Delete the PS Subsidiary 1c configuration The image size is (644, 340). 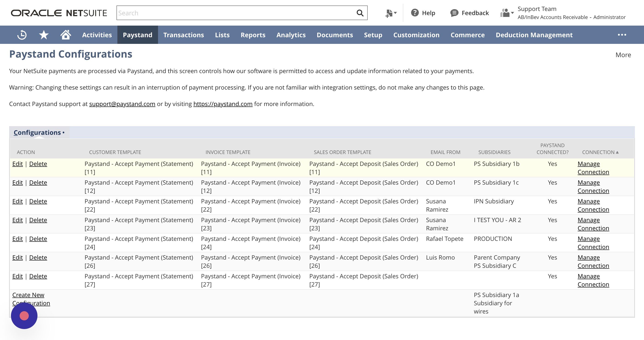[38, 182]
